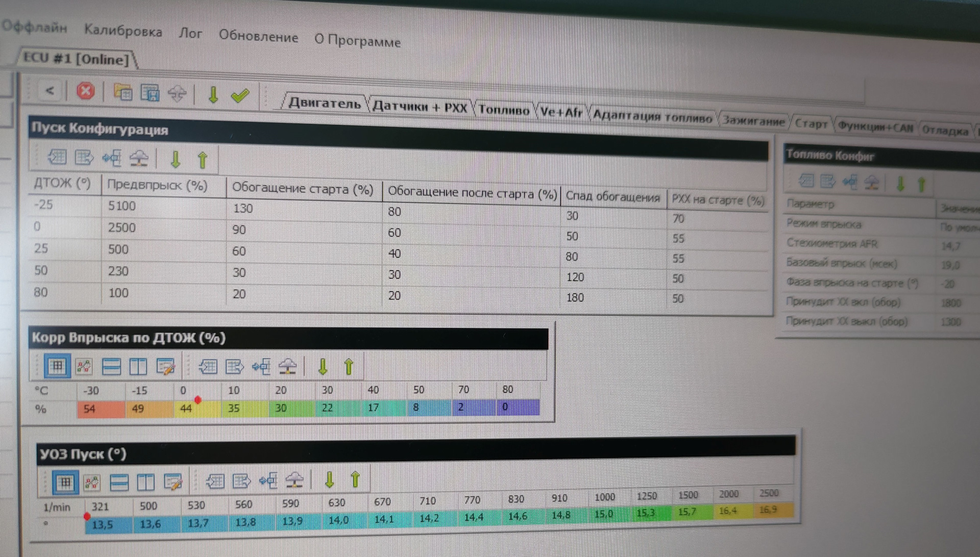Click the Спад обогащения cell with value 180
This screenshot has width=980, height=557.
(614, 297)
